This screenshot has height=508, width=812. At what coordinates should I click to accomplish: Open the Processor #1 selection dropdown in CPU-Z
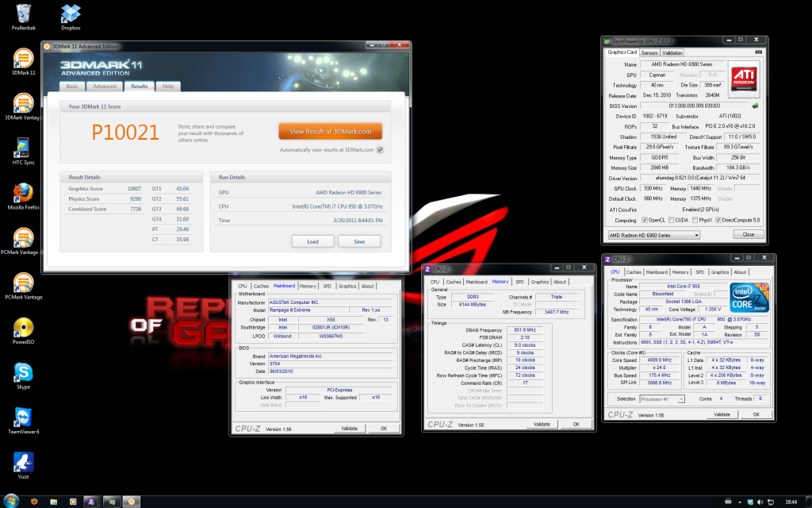coord(662,399)
